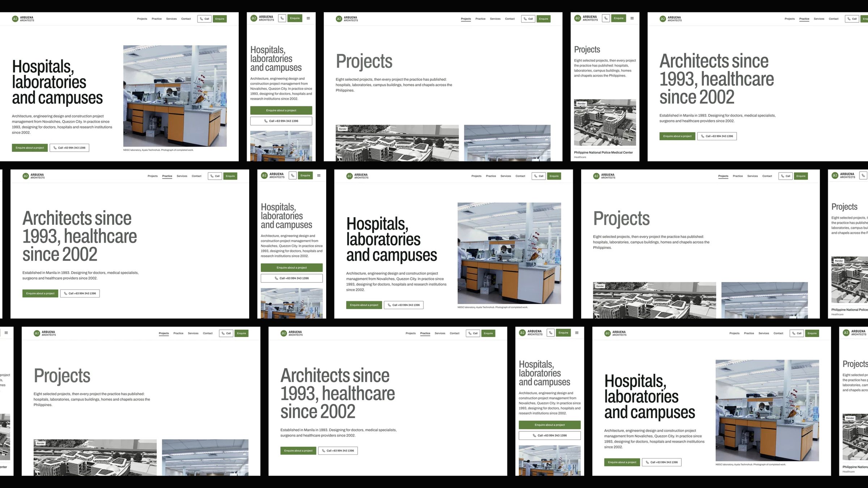Open laboratory photo in bottom-row Home desktop mockup
The height and width of the screenshot is (488, 868).
click(767, 410)
